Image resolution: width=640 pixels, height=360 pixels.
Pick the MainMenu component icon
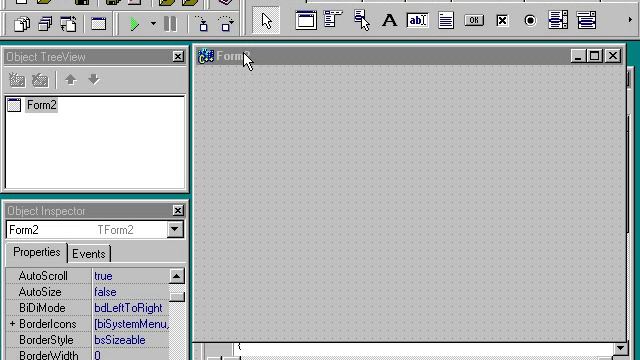[x=333, y=20]
